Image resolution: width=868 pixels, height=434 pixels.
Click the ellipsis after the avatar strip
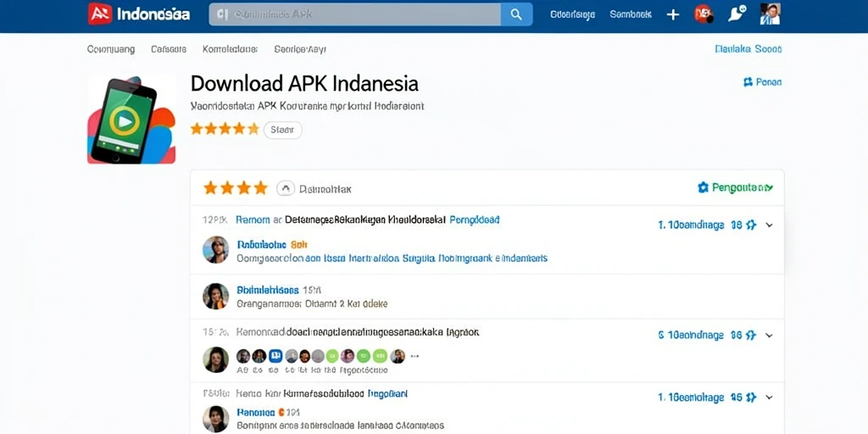pyautogui.click(x=414, y=357)
